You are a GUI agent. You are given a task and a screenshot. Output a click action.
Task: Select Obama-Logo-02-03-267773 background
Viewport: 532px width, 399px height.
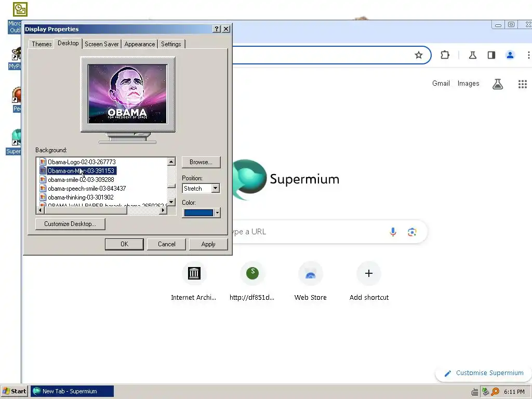pyautogui.click(x=82, y=162)
